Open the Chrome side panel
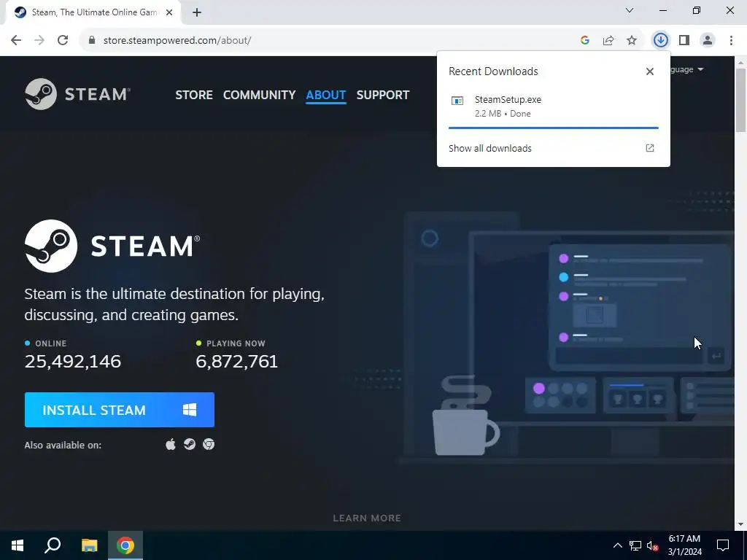Screen dimensions: 747x560 click(684, 40)
